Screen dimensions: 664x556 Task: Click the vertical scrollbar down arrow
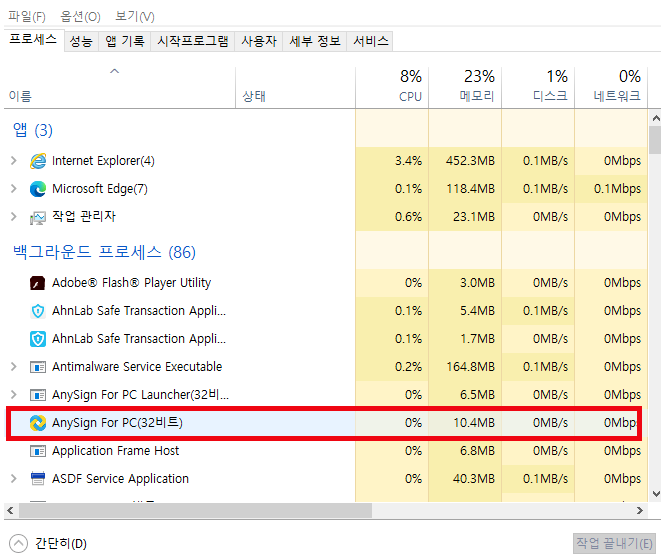[656, 494]
